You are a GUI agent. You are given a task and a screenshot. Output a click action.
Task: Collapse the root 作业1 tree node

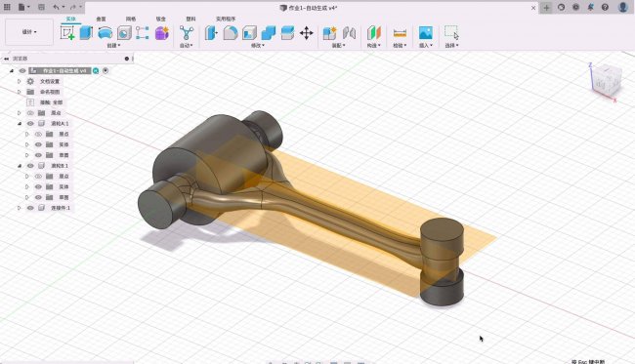click(12, 71)
